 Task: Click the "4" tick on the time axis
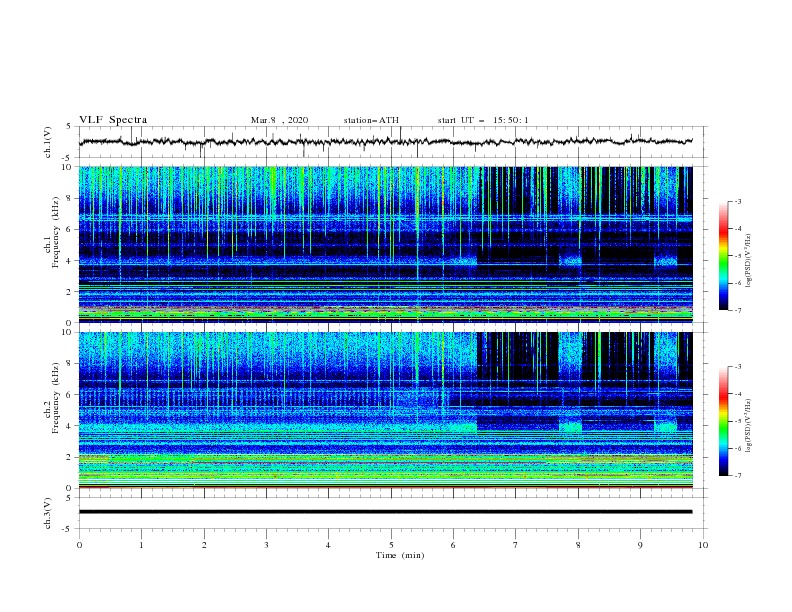point(328,545)
